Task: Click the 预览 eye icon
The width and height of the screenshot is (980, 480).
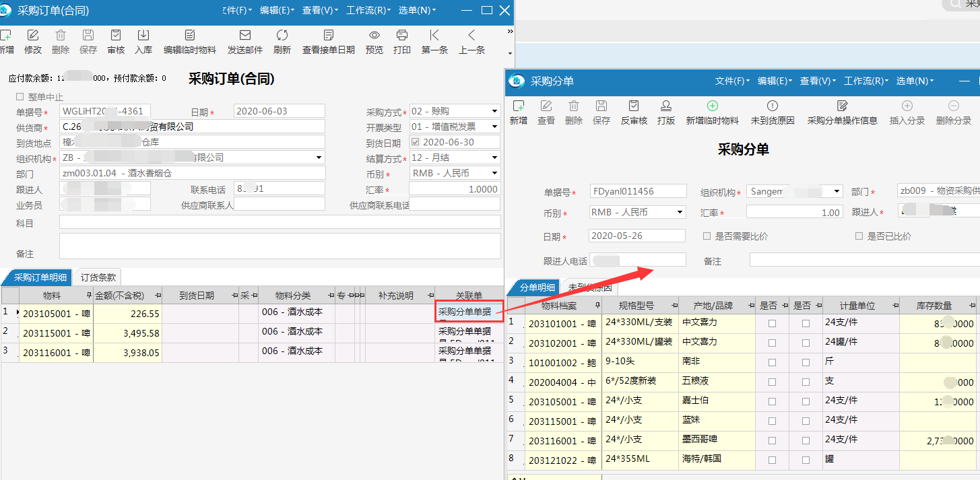Action: click(x=374, y=35)
